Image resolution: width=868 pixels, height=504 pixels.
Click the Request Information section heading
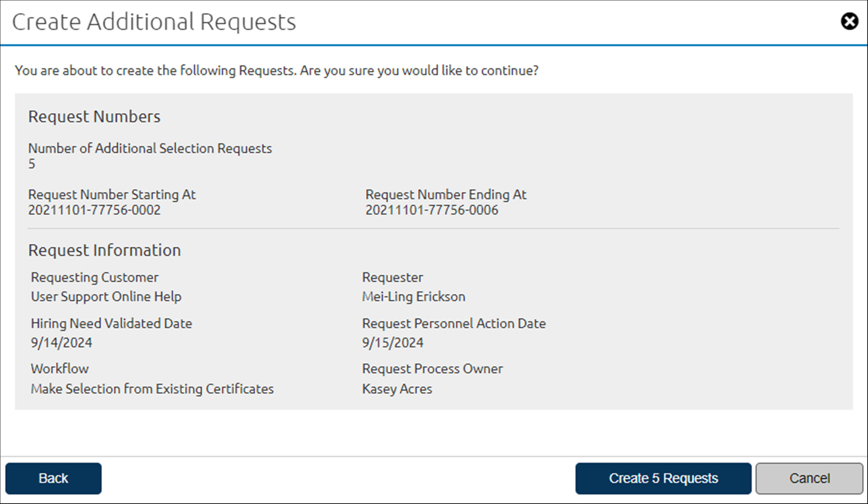coord(105,250)
